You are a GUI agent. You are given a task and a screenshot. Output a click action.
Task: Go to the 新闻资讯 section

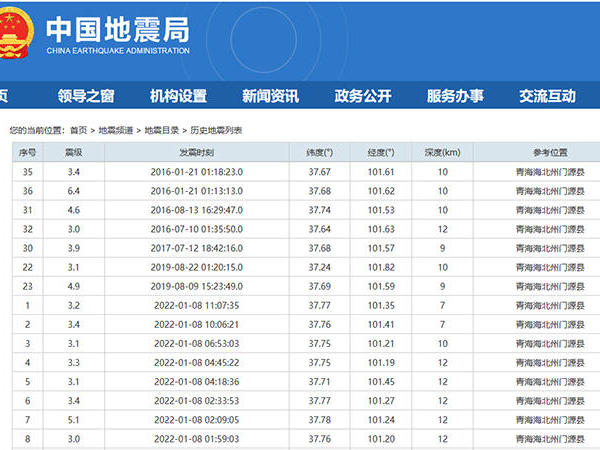[270, 96]
